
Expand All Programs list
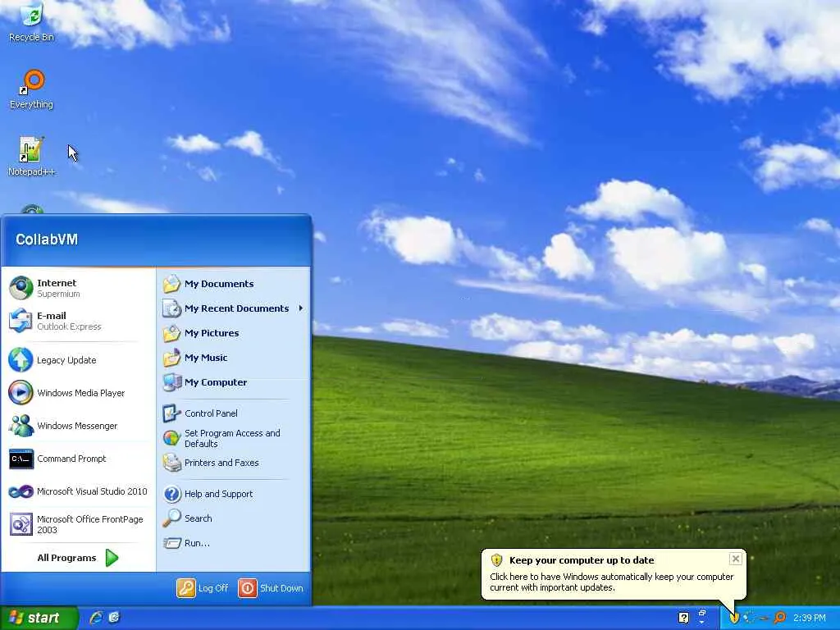click(x=78, y=558)
